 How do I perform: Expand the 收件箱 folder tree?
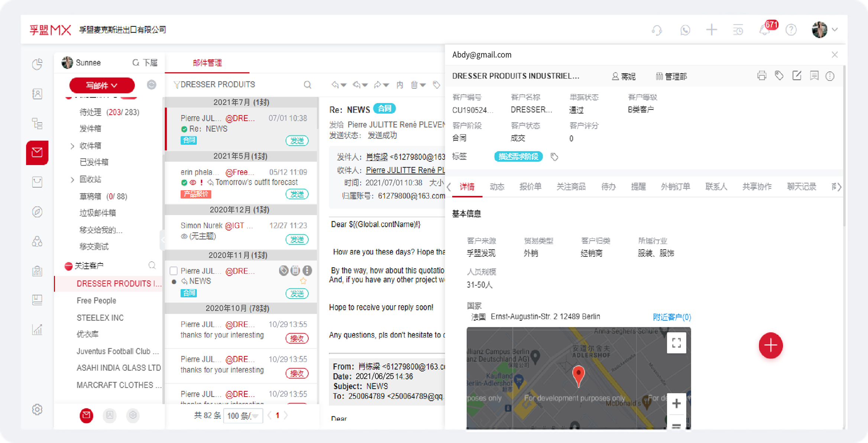[x=72, y=146]
